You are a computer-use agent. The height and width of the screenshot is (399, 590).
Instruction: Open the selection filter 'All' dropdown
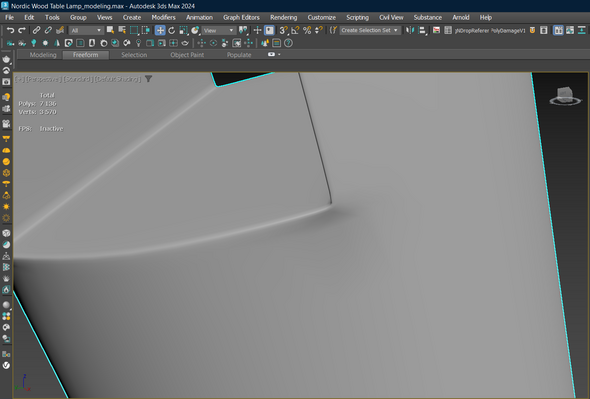86,30
